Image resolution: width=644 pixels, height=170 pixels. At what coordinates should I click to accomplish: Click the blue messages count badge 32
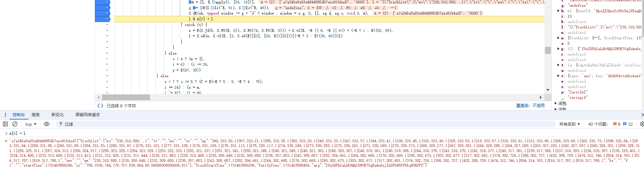tap(628, 124)
